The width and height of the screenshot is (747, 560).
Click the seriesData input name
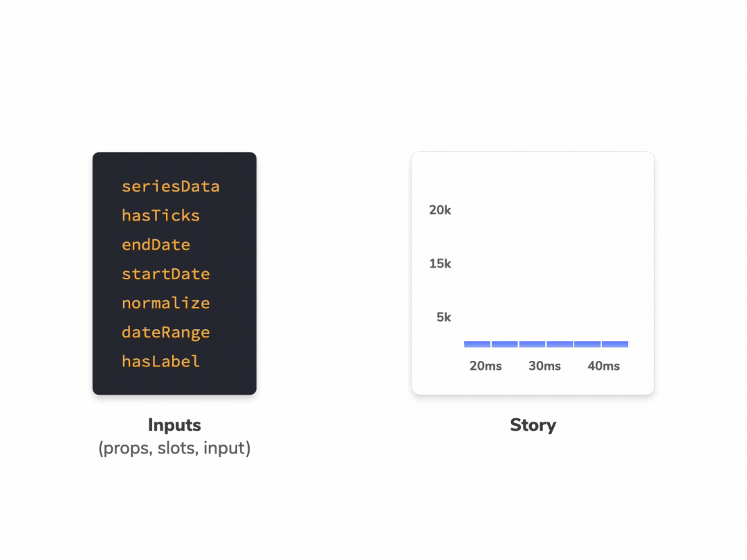(170, 187)
